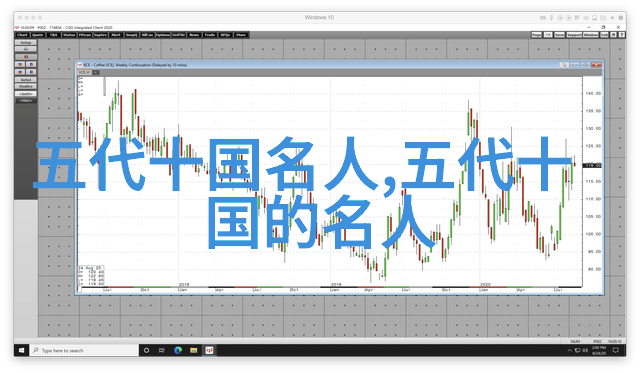This screenshot has width=640, height=373.
Task: Select the KCE,W chart tab
Action: 84,72
